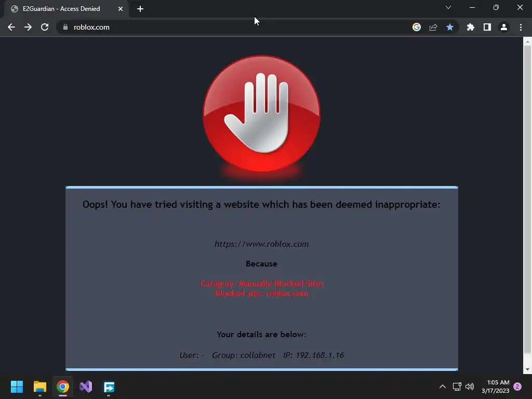
Task: Click the scrollbar up arrow
Action: tap(527, 42)
